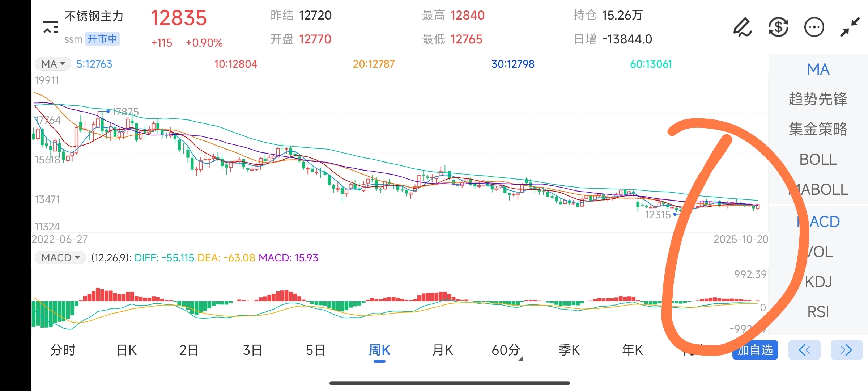Open the more options ellipsis icon

click(814, 27)
